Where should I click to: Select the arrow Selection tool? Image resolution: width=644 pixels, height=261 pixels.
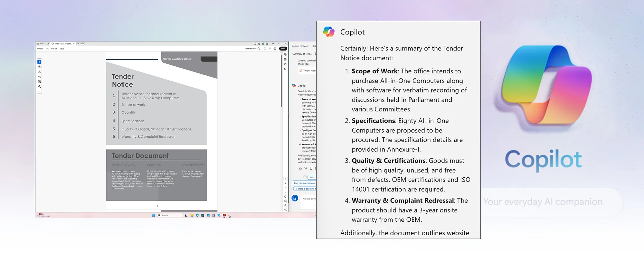39,62
